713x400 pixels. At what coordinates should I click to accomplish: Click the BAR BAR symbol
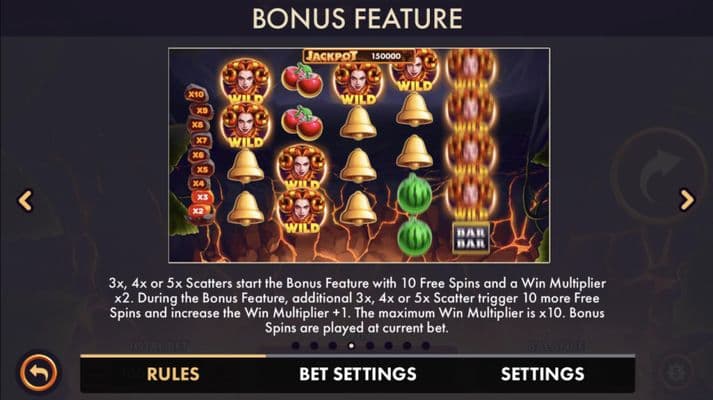coord(471,238)
